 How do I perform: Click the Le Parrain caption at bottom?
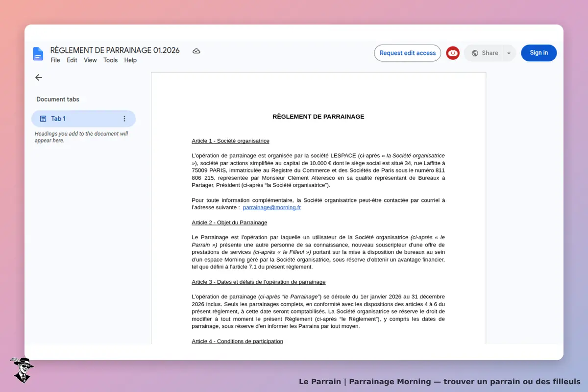pyautogui.click(x=440, y=381)
